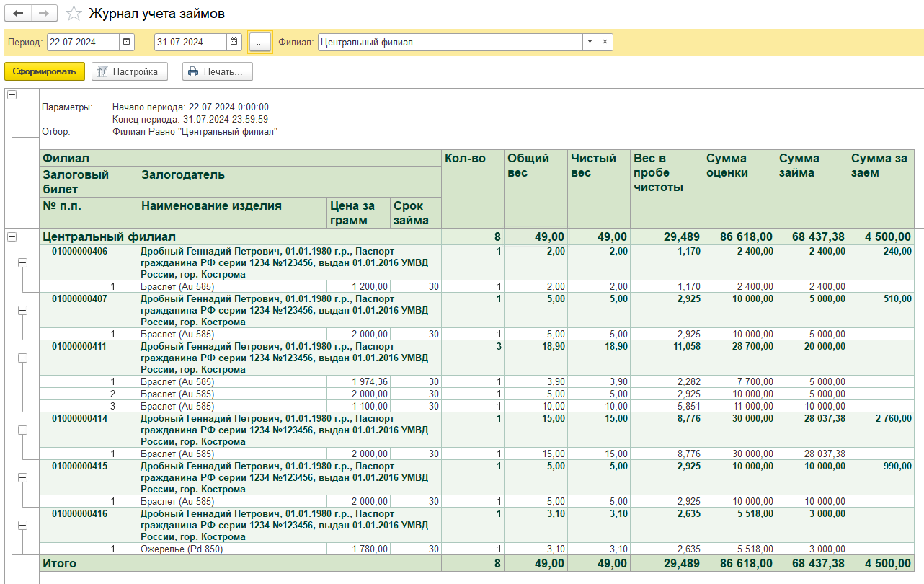Select ticket number 01000000415
Viewport: 924px width, 584px height.
click(x=79, y=466)
